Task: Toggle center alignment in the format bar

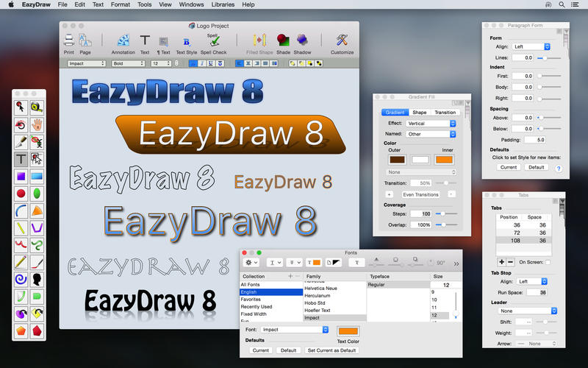Action: point(248,63)
